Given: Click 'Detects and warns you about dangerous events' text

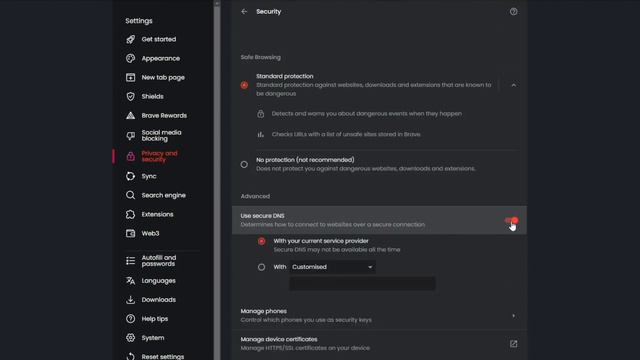Looking at the screenshot, I should [x=367, y=113].
